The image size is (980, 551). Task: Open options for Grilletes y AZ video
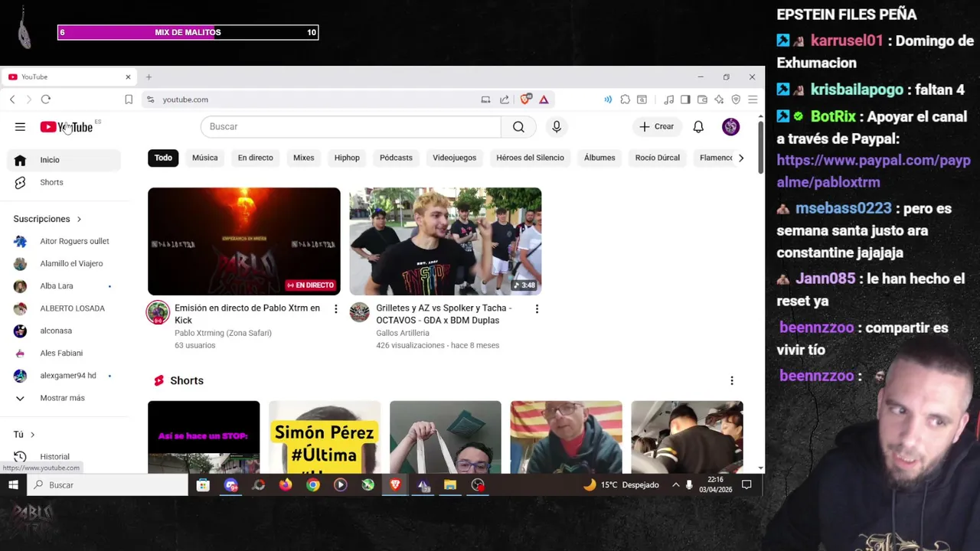coord(537,308)
